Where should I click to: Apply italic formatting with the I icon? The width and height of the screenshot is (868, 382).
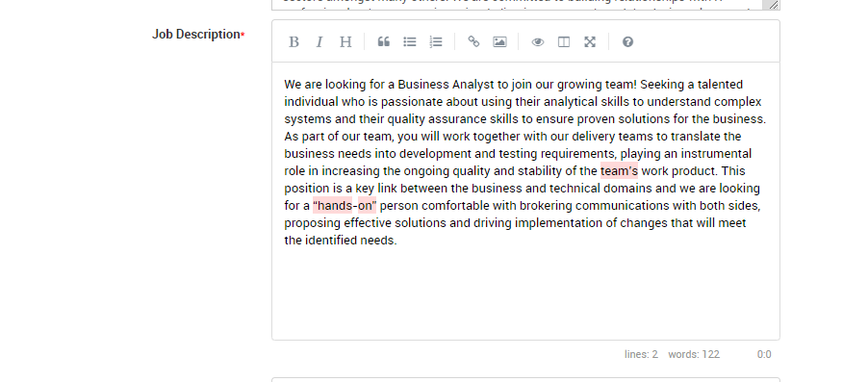coord(319,42)
